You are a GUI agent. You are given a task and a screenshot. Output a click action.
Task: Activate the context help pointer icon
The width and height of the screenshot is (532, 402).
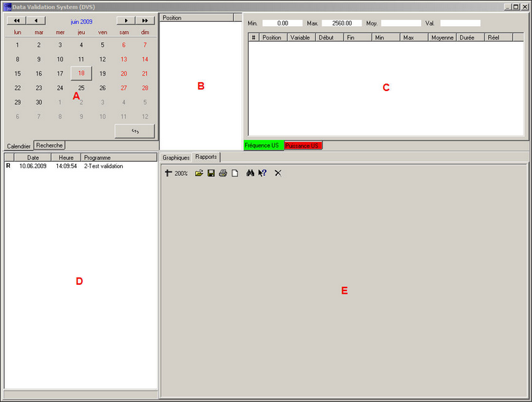coord(262,173)
